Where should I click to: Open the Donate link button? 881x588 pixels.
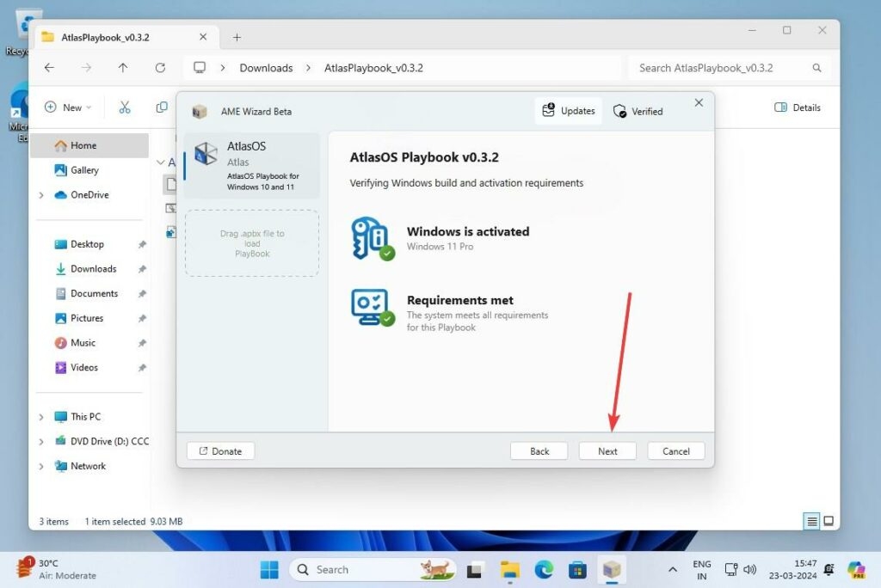point(220,451)
